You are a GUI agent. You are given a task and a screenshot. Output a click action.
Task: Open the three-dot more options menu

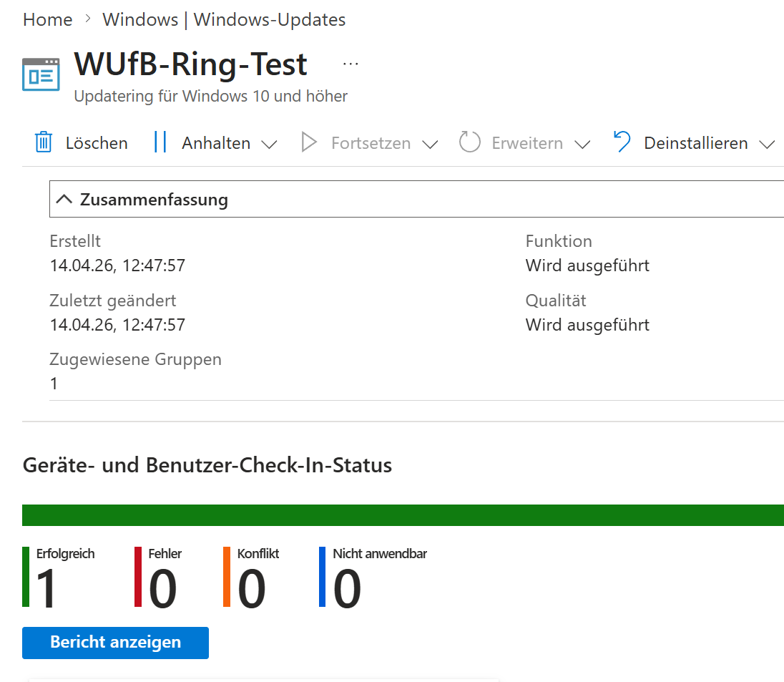(x=350, y=64)
